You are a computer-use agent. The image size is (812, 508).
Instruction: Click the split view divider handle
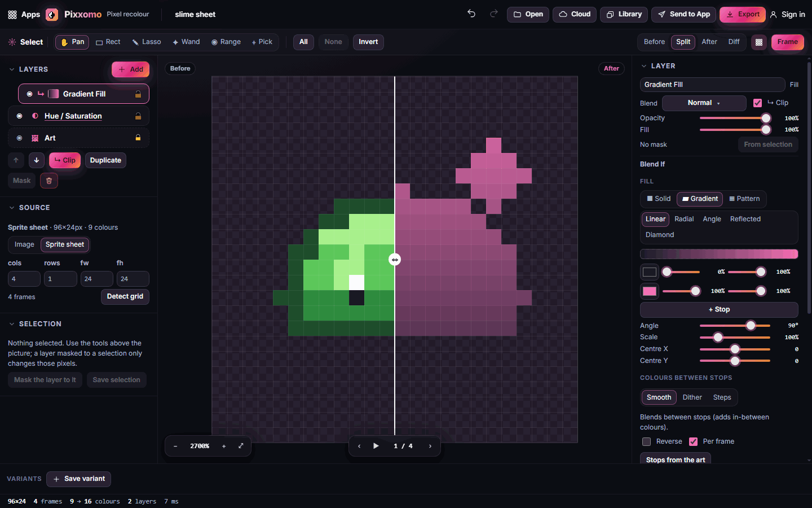pos(395,260)
